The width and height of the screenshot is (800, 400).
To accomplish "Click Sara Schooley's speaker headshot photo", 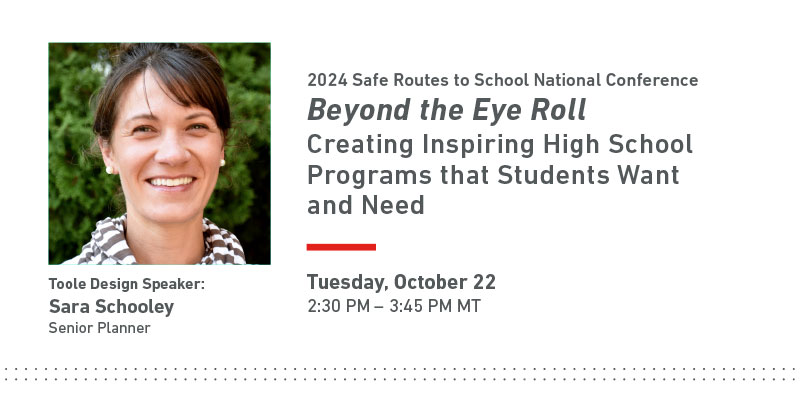I will [159, 153].
